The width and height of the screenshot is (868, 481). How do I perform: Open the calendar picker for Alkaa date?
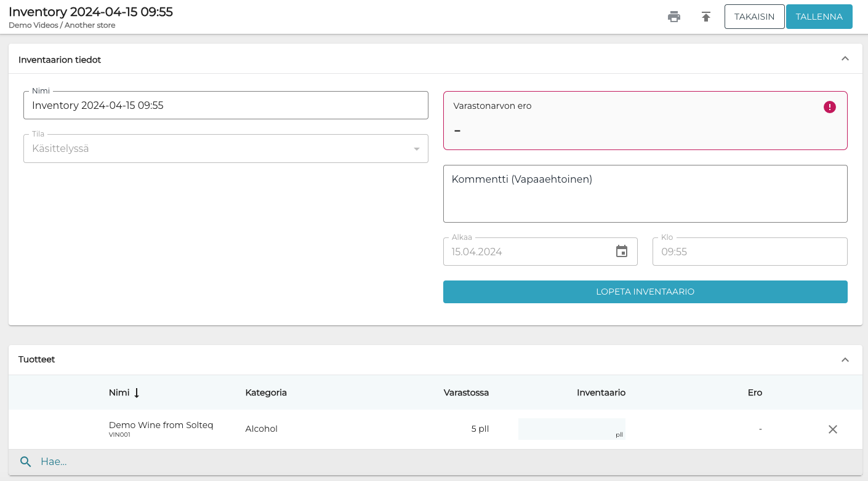[622, 252]
